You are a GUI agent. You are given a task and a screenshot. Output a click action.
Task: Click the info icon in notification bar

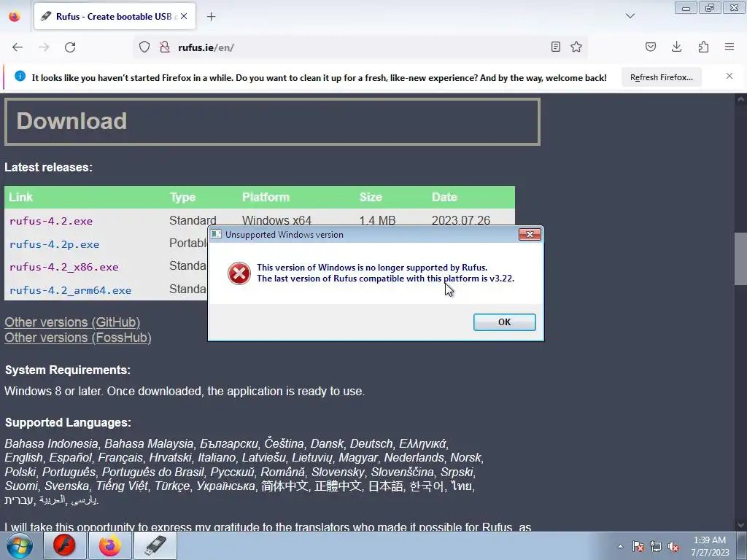pos(20,76)
